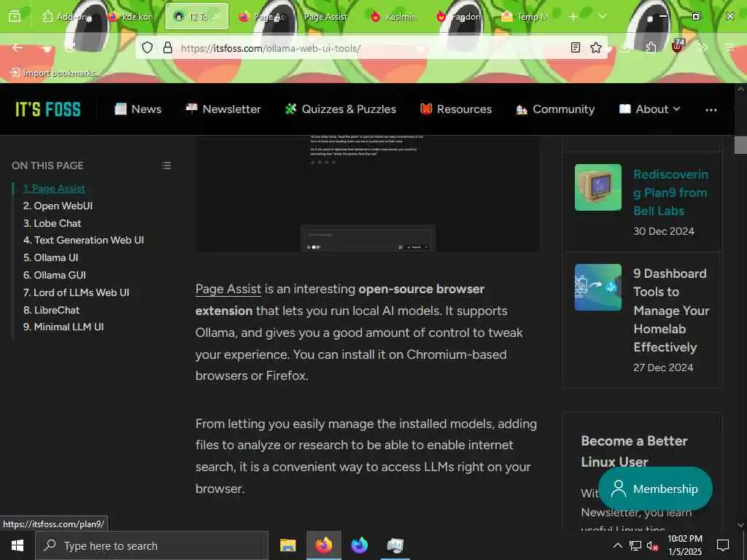747x560 pixels.
Task: Bookmark this page with the star icon
Action: pos(595,47)
